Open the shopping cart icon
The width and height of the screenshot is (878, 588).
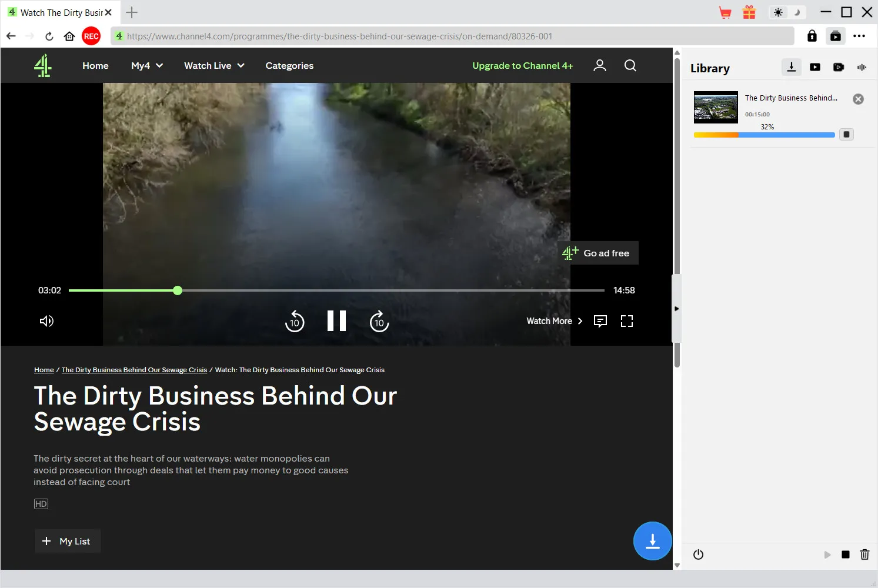(725, 12)
